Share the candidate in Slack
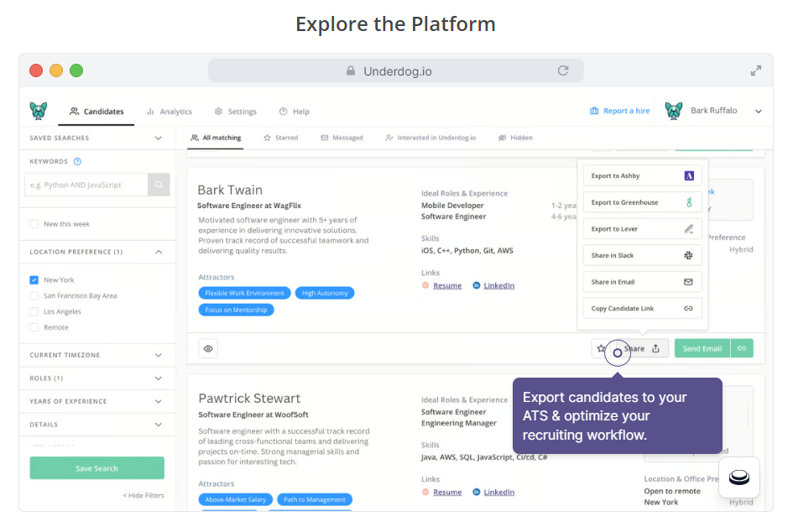793x532 pixels. point(641,255)
